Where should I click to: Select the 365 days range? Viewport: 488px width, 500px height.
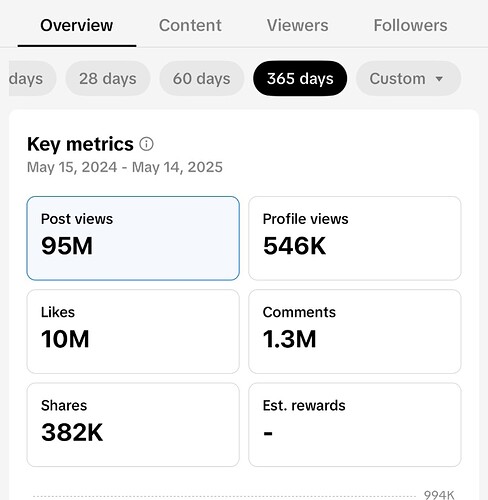[300, 79]
